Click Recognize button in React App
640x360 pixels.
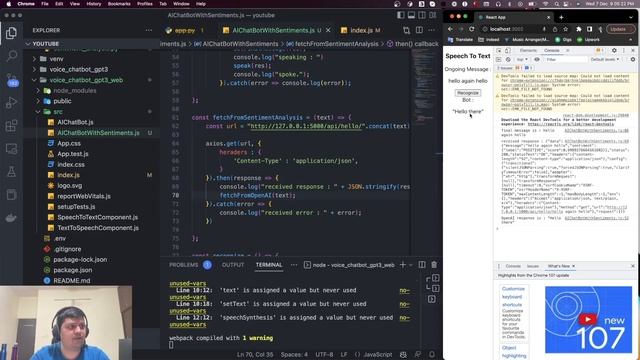tap(468, 93)
